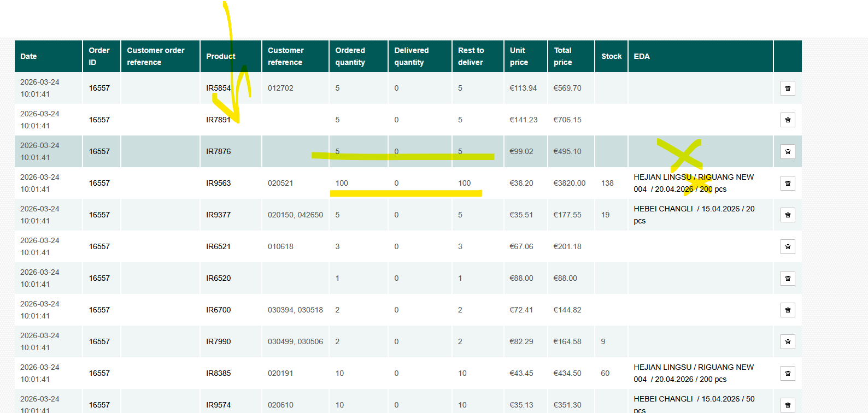Screen dimensions: 868x413
Task: Remove the IR7876 line with trash icon
Action: pos(788,151)
